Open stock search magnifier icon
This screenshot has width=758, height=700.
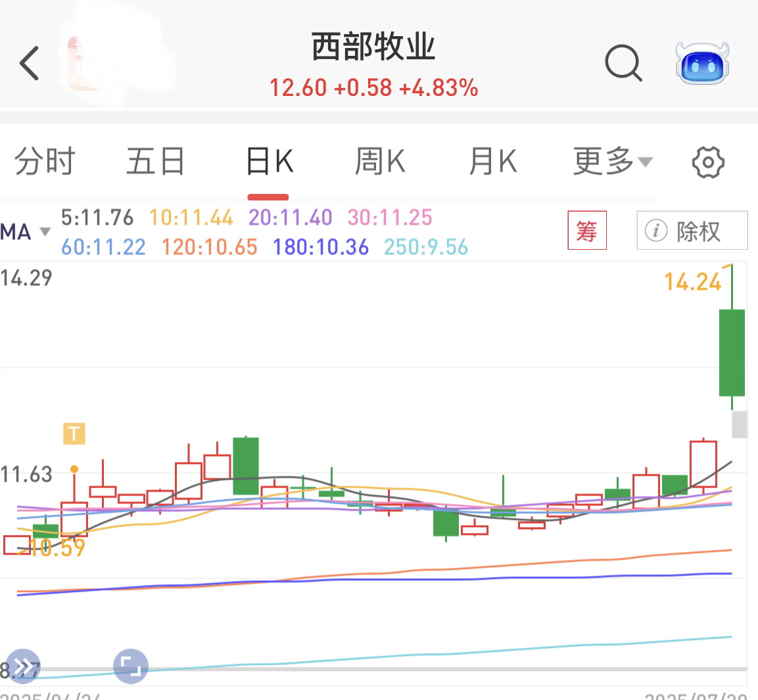pyautogui.click(x=624, y=63)
